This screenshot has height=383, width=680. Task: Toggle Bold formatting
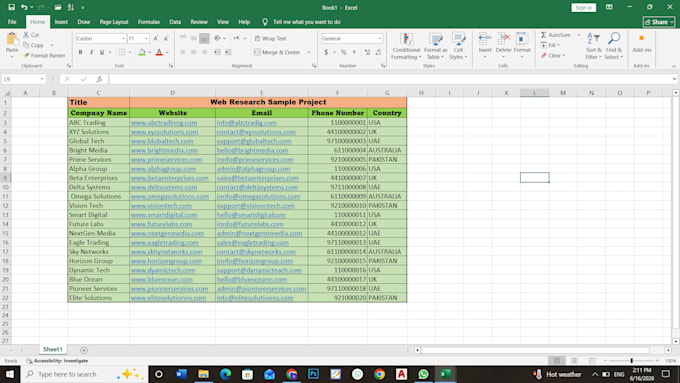tap(81, 52)
